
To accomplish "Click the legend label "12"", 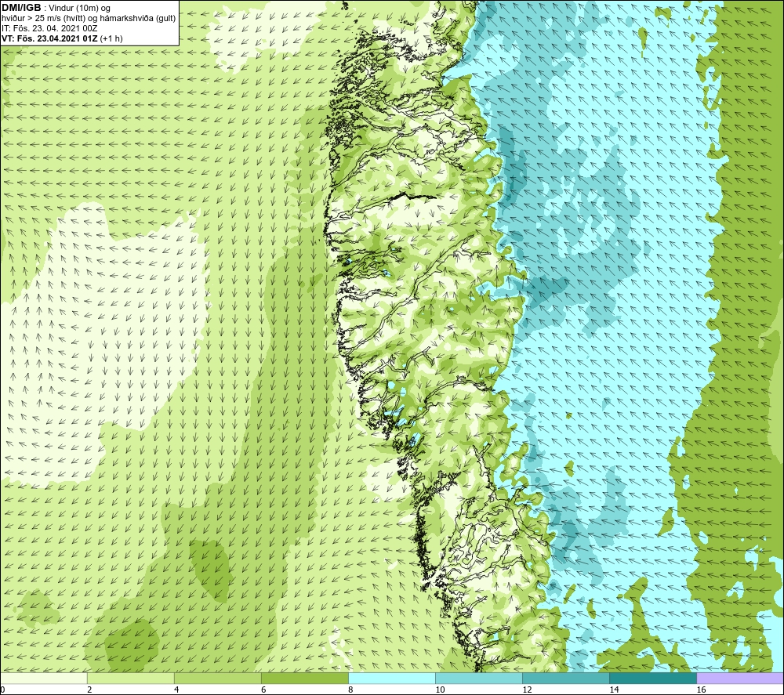I will [527, 690].
